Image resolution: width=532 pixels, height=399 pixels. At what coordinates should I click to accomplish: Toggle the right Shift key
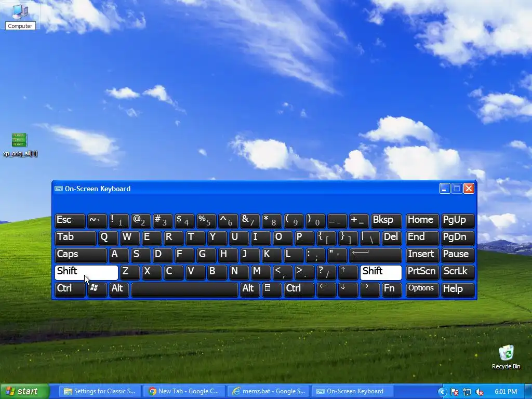pyautogui.click(x=381, y=272)
